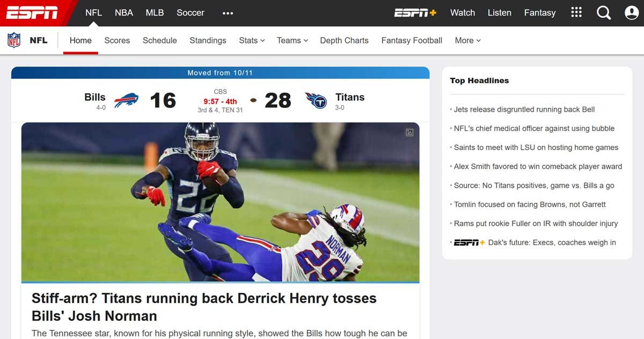This screenshot has width=644, height=339.
Task: Click the NFL text label beside shield
Action: 39,40
